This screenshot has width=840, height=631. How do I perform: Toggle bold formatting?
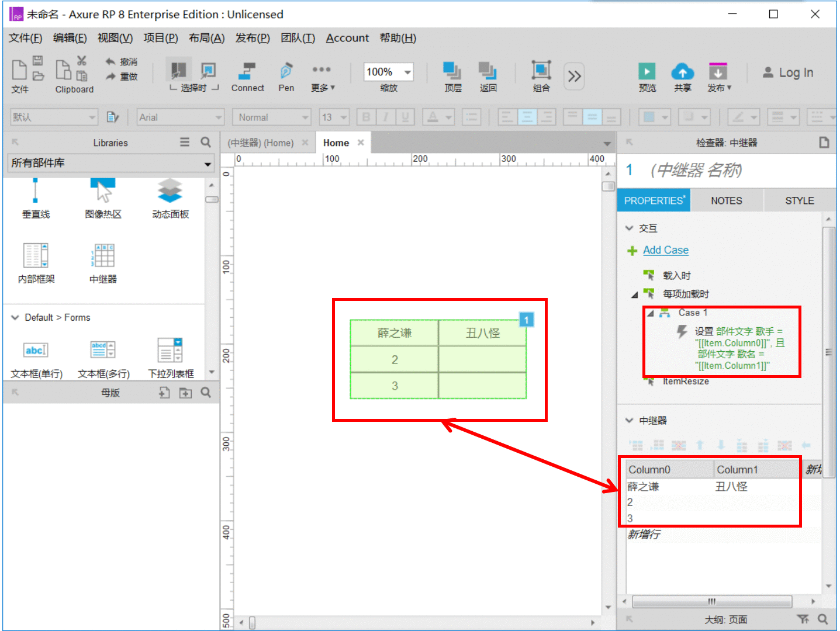(x=366, y=117)
